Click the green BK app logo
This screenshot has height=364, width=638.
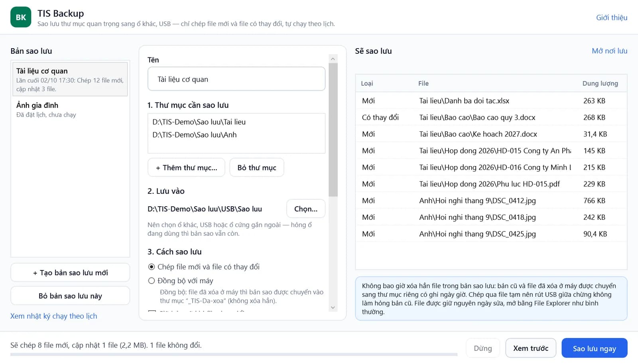pyautogui.click(x=21, y=17)
